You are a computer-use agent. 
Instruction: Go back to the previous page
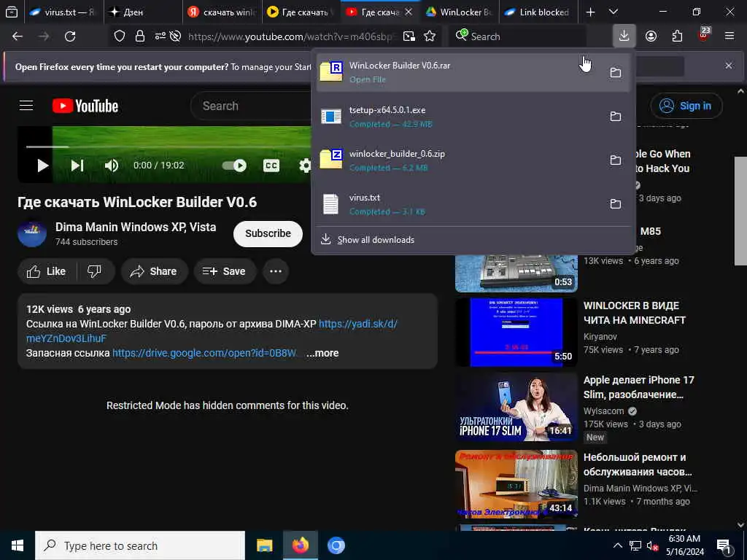[18, 36]
